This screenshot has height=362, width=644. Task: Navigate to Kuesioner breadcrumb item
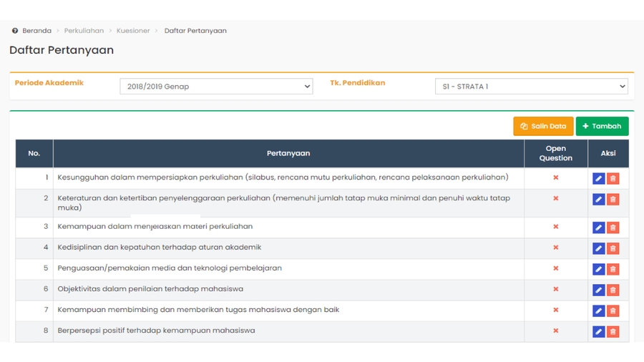click(x=133, y=31)
